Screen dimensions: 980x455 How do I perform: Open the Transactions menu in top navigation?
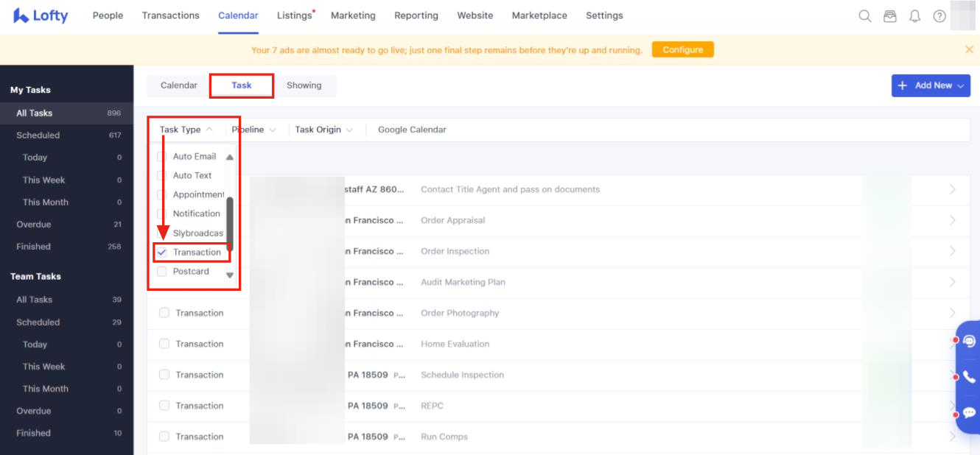(x=170, y=15)
